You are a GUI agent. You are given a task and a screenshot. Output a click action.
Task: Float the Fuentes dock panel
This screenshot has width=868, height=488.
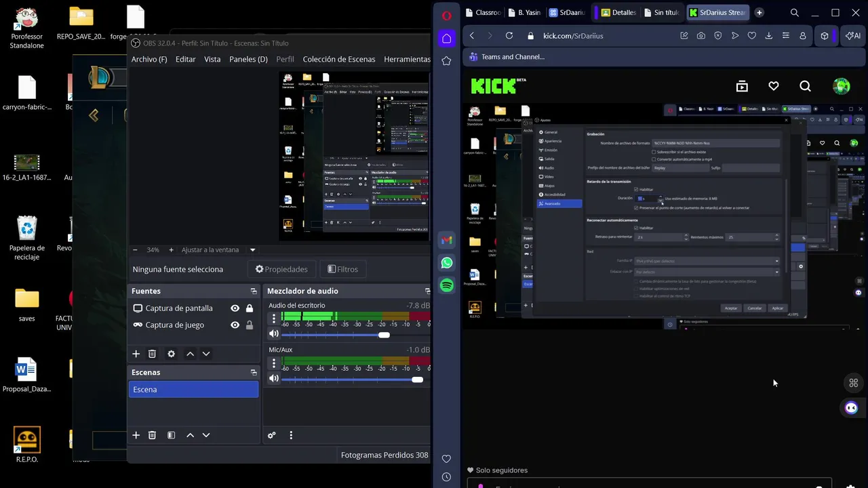(x=254, y=291)
